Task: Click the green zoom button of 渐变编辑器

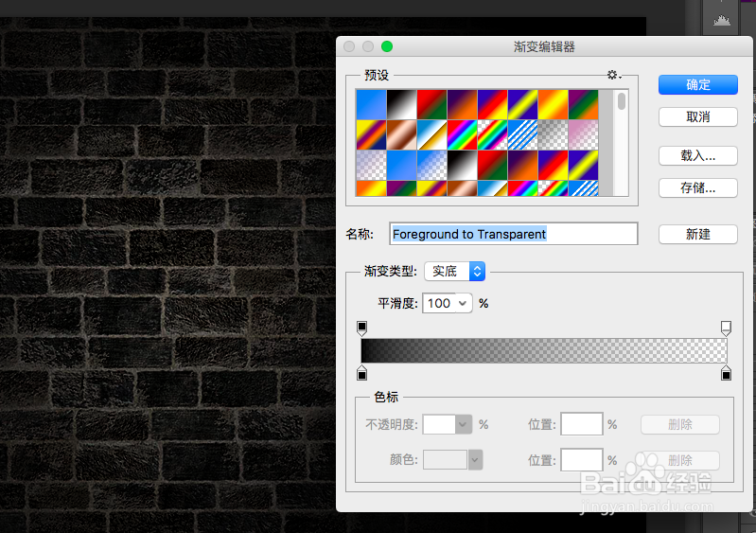Action: (387, 46)
